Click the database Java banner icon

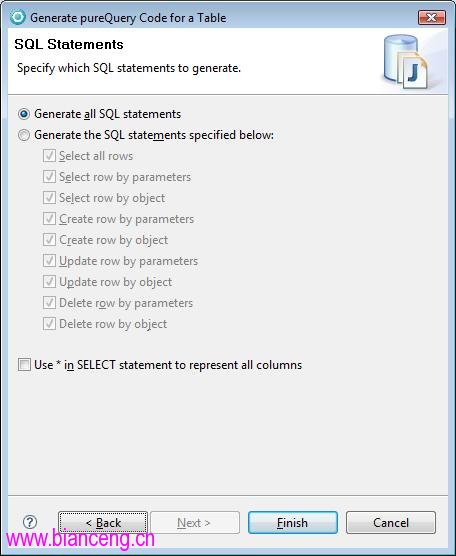tap(406, 61)
